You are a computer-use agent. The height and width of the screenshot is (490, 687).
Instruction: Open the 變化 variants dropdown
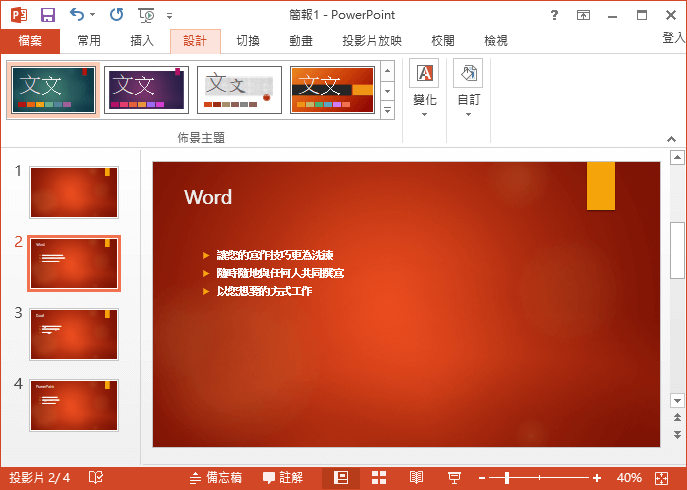click(x=425, y=89)
